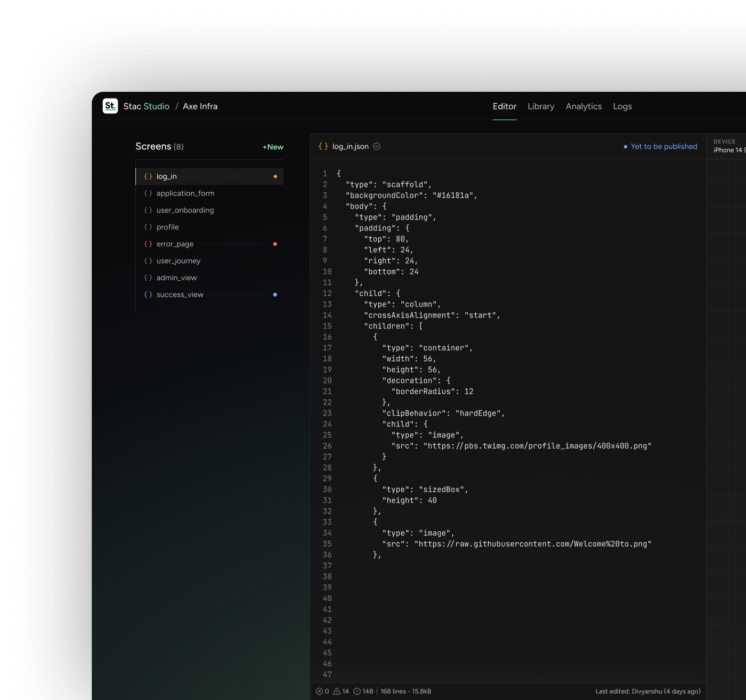Viewport: 746px width, 700px height.
Task: Click the Yet to be published link
Action: click(664, 146)
